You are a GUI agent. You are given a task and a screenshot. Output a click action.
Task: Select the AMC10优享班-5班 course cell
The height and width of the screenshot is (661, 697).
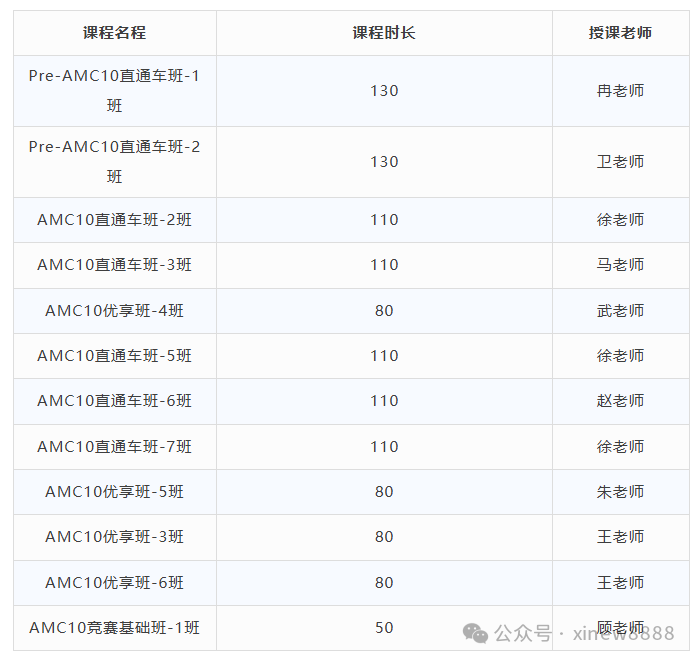click(x=114, y=492)
